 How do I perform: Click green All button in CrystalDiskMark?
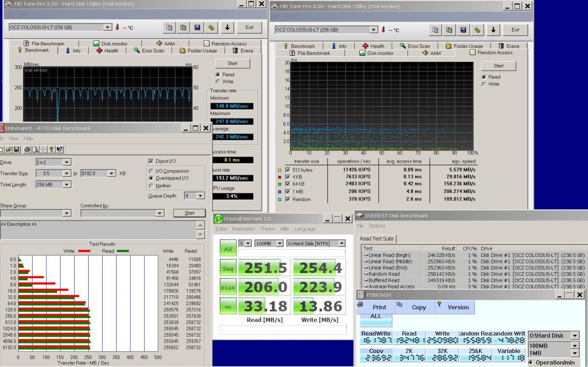[228, 249]
